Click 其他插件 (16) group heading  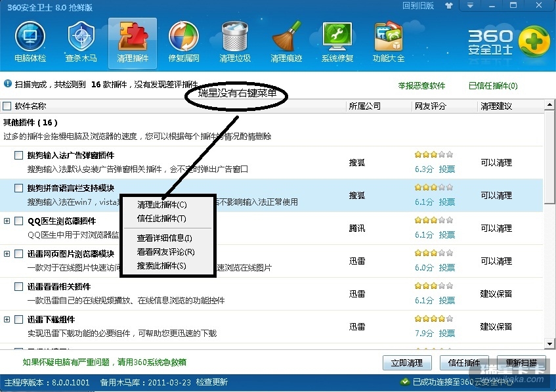tap(30, 122)
